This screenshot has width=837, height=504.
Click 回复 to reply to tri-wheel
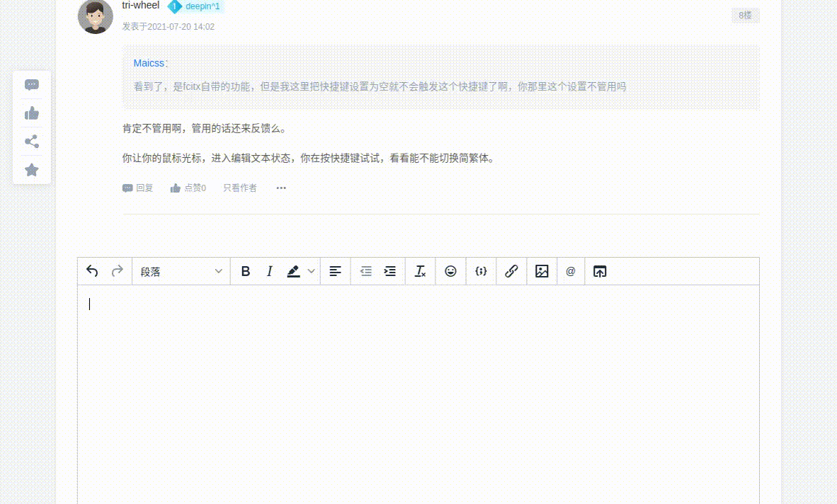tap(138, 188)
